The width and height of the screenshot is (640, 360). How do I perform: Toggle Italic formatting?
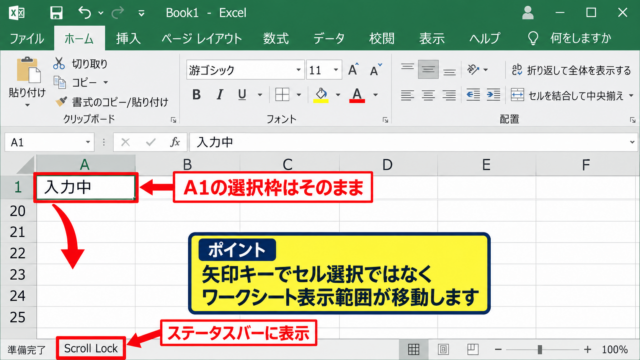point(220,95)
